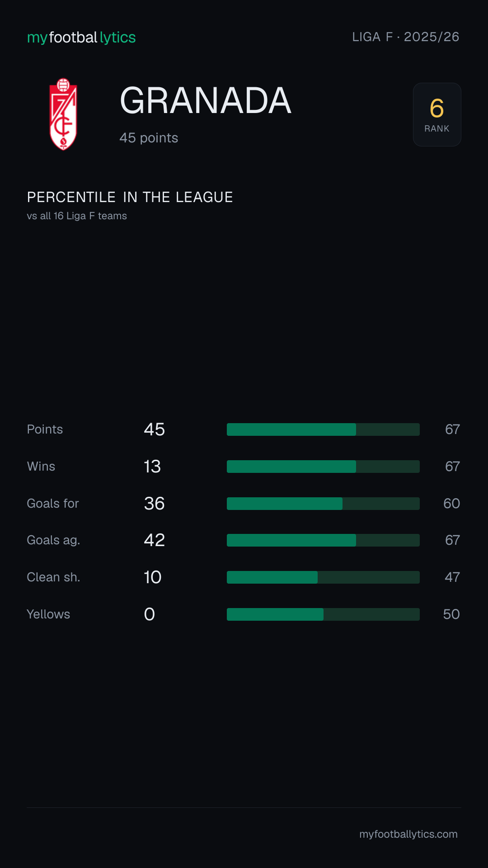488x868 pixels.
Task: Click the Granada club crest
Action: tap(63, 114)
